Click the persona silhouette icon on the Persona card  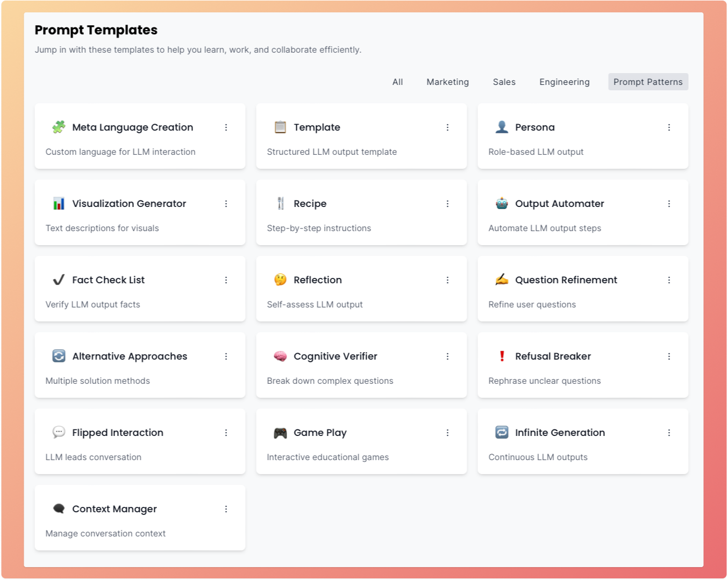click(501, 127)
